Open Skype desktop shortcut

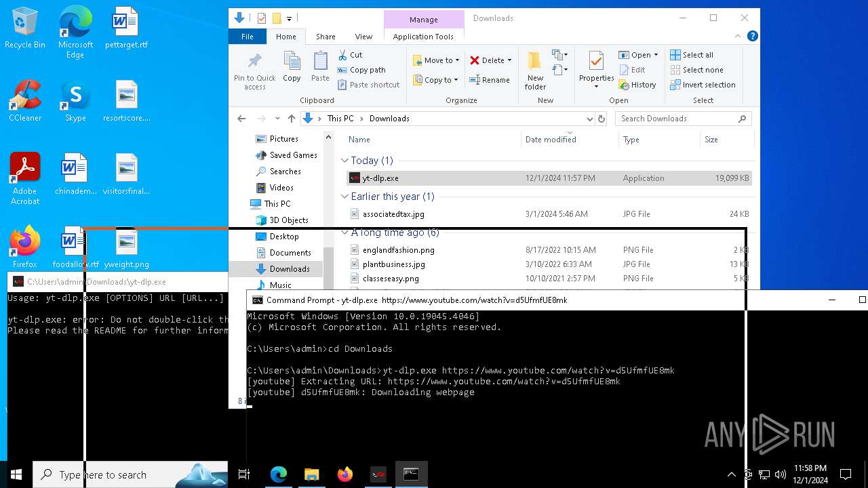[75, 101]
